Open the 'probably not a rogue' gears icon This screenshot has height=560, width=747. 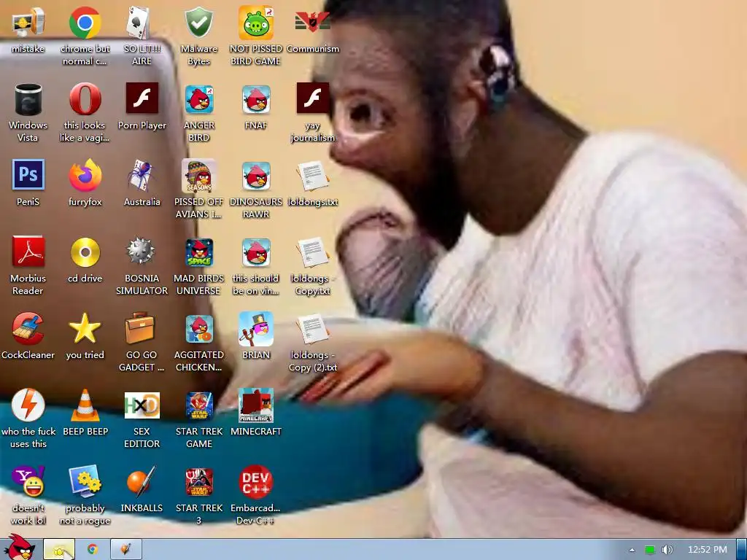pyautogui.click(x=85, y=482)
